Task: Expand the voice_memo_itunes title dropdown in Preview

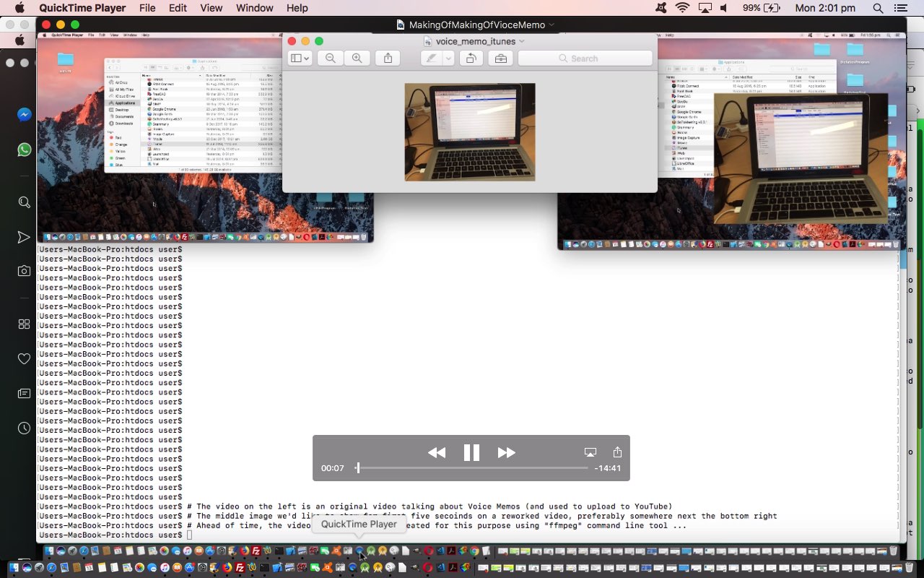Action: click(522, 41)
